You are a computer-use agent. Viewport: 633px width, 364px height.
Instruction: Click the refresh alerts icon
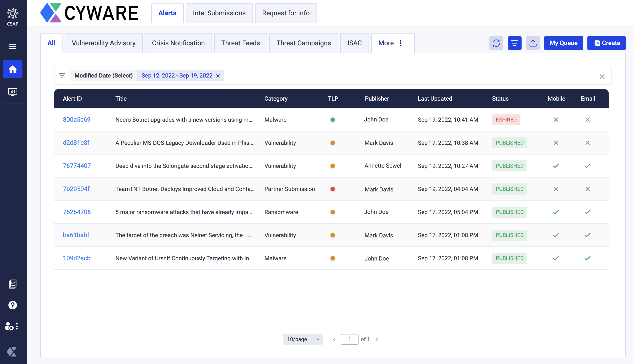pyautogui.click(x=496, y=43)
